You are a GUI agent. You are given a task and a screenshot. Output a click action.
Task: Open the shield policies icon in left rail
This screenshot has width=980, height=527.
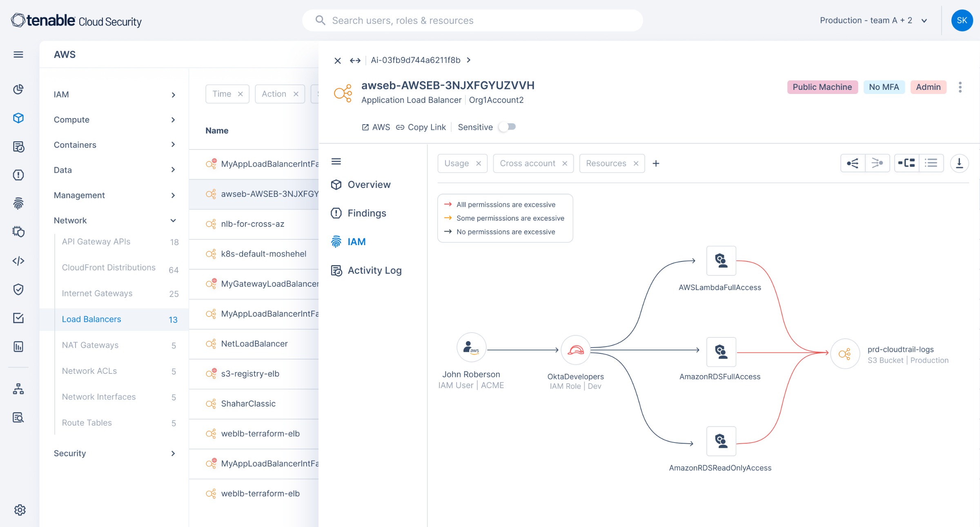coord(18,289)
